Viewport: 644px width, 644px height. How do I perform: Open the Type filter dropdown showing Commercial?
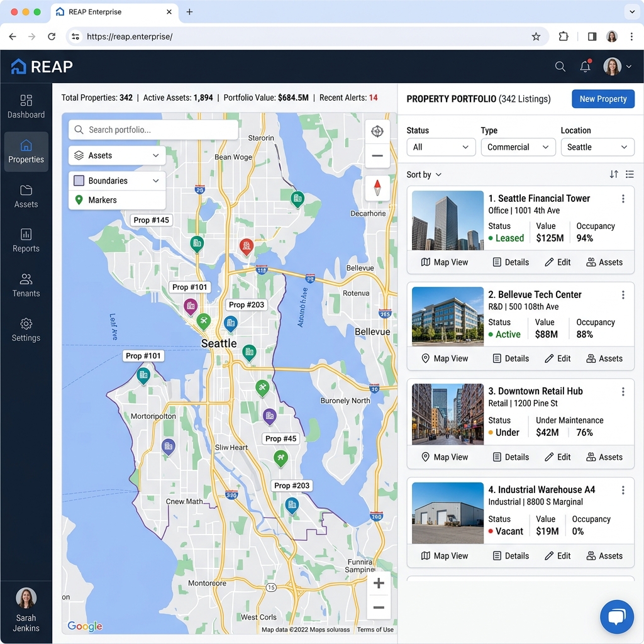[518, 147]
